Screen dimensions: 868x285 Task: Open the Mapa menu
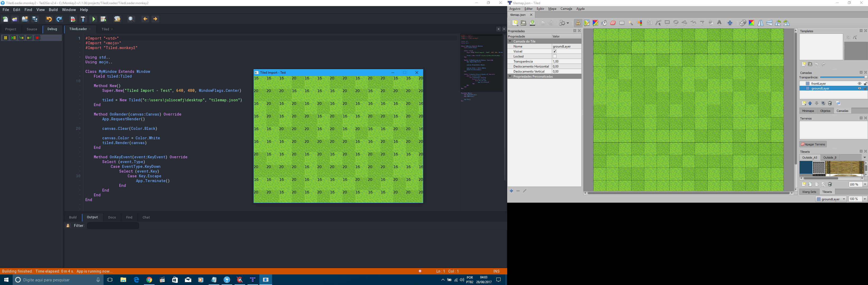pos(552,9)
